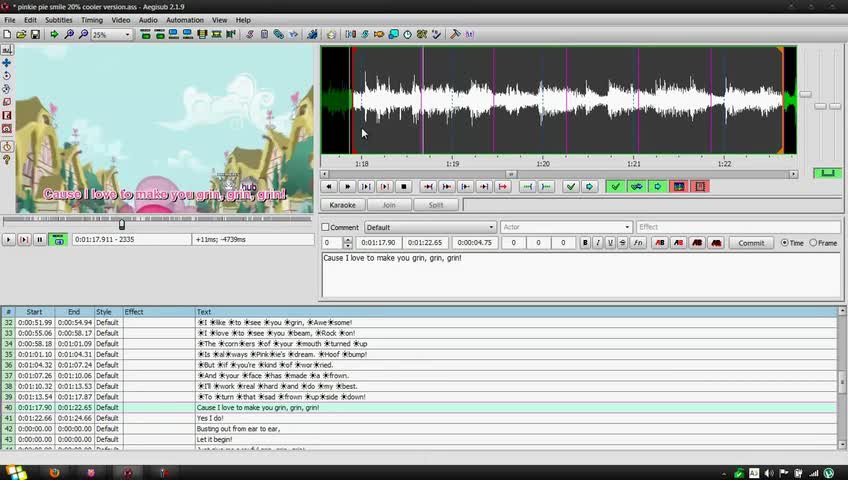Play video with the play button under preview
The image size is (848, 480).
[9, 239]
